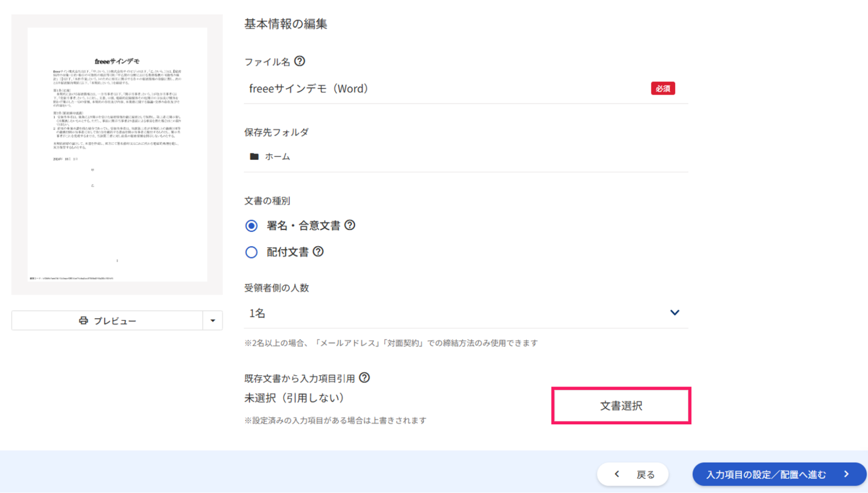Click the プレビュー button
This screenshot has width=868, height=493.
point(107,321)
